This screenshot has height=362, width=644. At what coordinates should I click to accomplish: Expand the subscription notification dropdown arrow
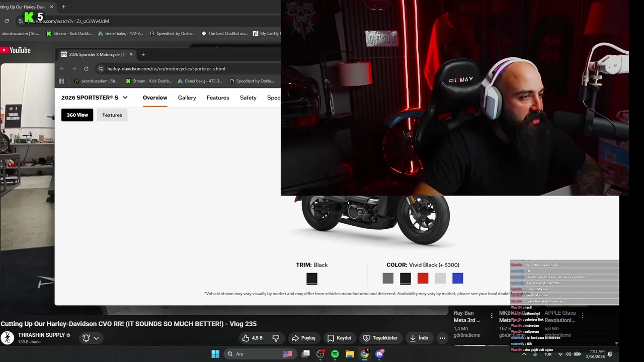pos(96,338)
